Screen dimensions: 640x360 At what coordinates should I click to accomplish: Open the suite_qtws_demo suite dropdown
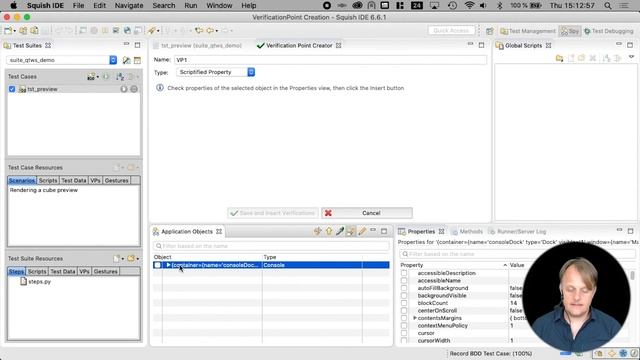pyautogui.click(x=113, y=60)
